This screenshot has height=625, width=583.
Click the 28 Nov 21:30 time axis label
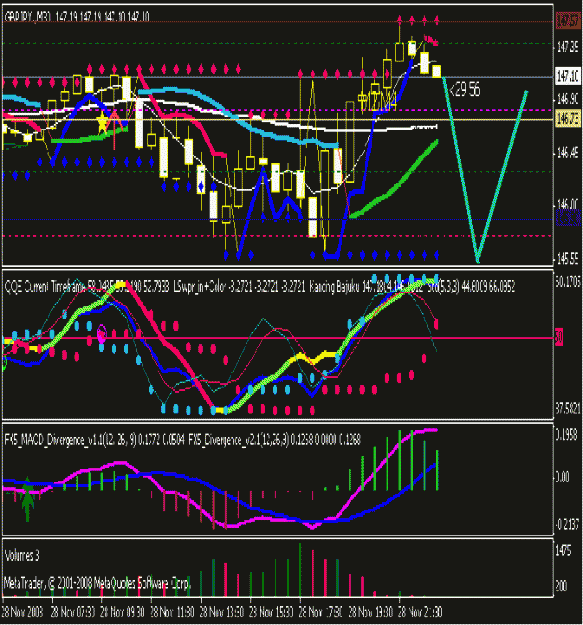coord(420,612)
